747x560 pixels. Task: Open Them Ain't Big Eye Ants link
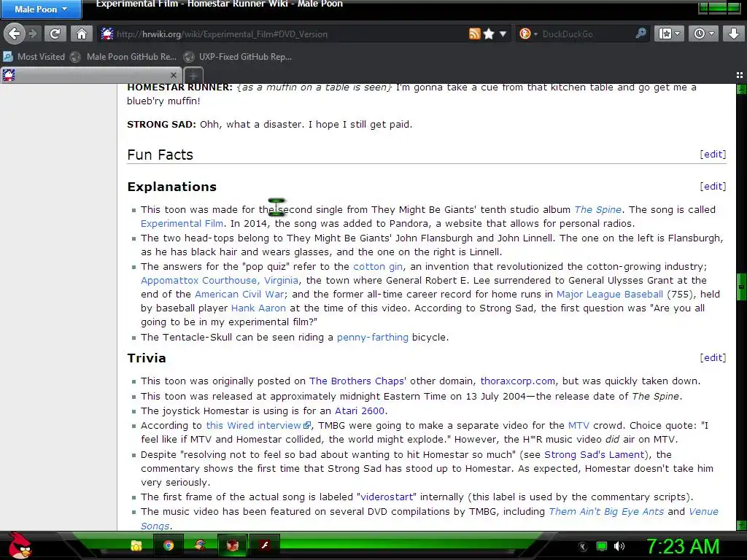[606, 511]
